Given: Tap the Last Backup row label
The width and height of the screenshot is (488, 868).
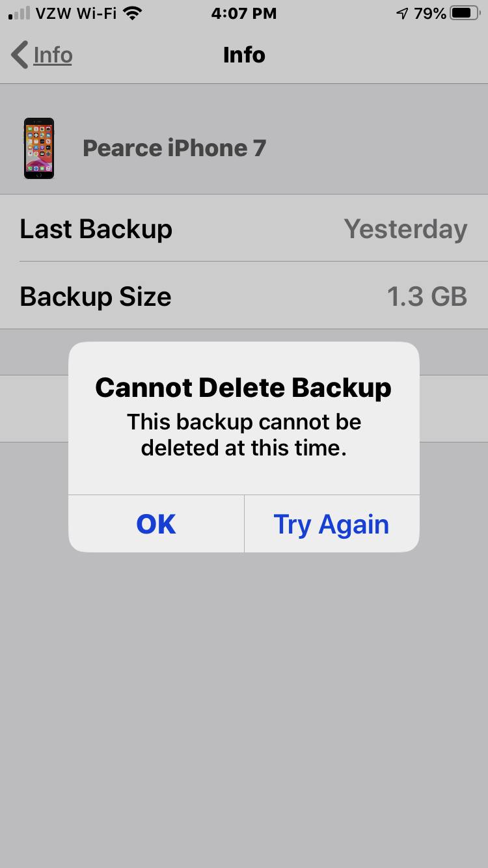Looking at the screenshot, I should coord(96,229).
